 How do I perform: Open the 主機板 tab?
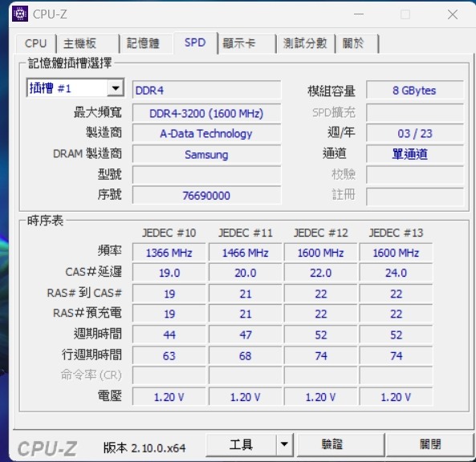coord(88,43)
